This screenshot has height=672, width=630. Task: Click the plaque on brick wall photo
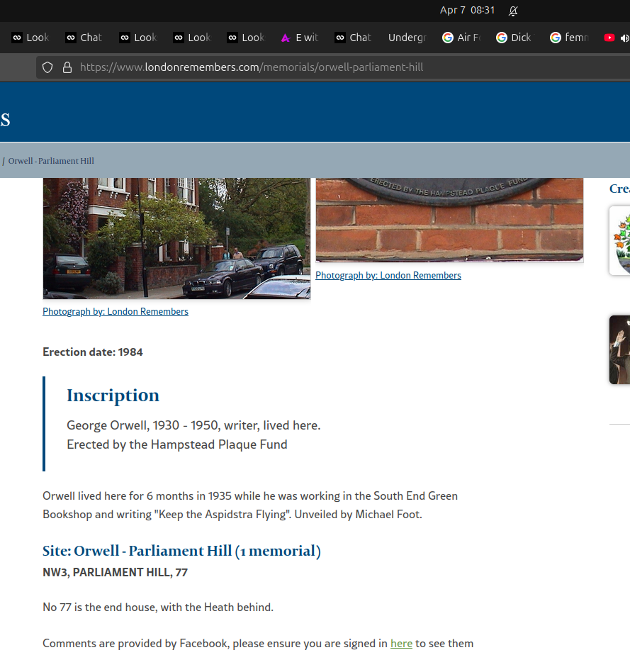point(449,220)
